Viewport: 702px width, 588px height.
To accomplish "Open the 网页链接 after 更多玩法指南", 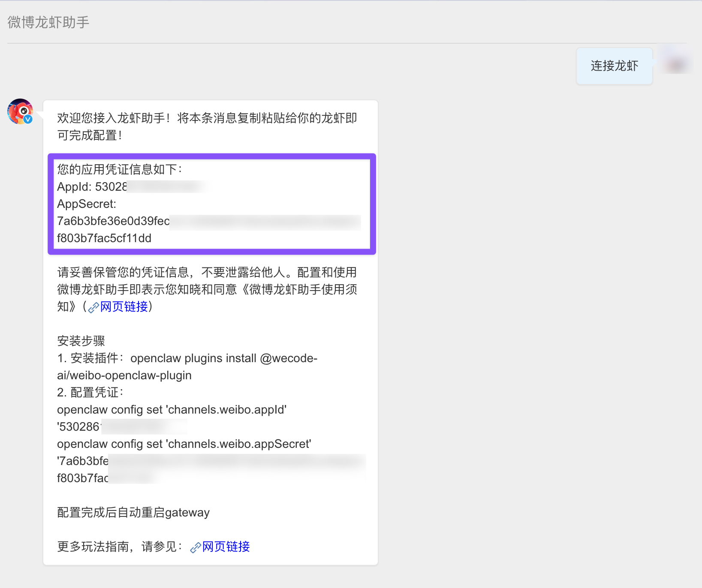I will [x=226, y=546].
